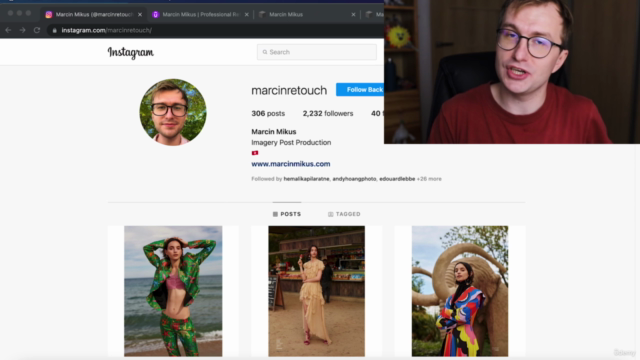
Task: Open the yellow dress market post
Action: click(x=317, y=291)
